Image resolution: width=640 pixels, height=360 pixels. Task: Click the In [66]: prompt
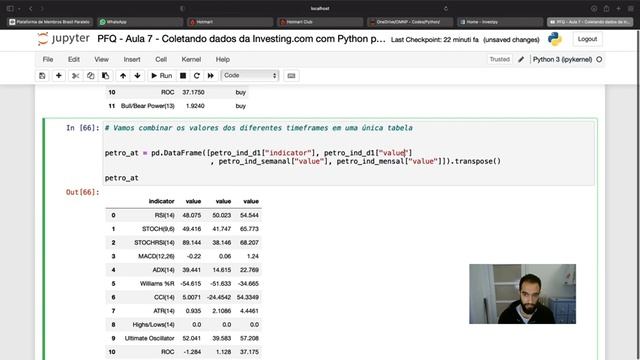(83, 128)
